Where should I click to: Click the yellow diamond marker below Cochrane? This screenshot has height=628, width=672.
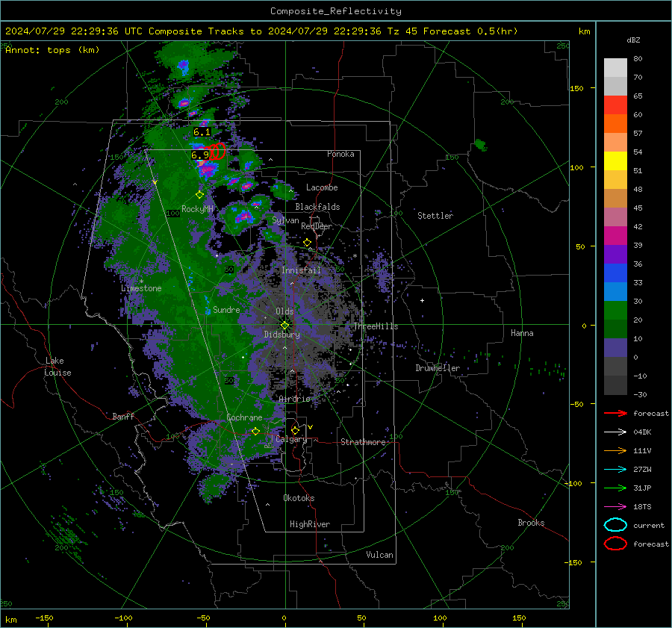pos(255,431)
